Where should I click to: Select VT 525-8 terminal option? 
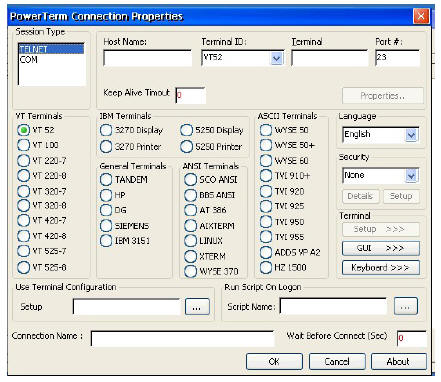tap(23, 267)
